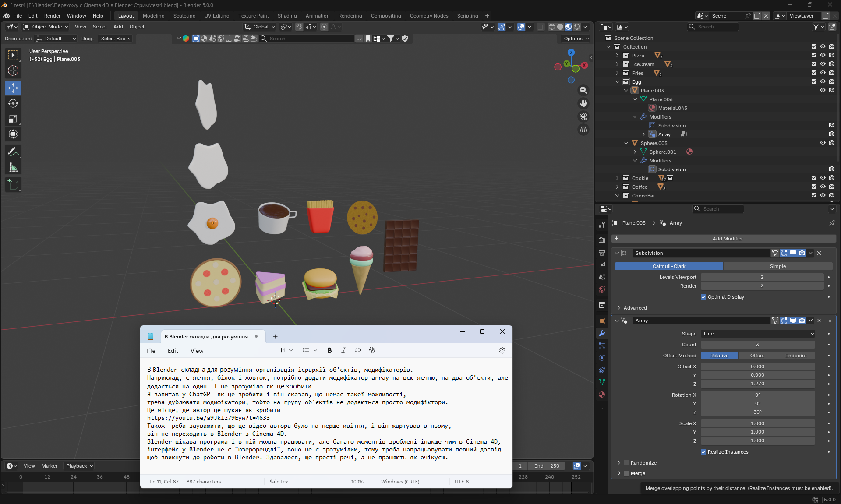Disable Optimal Display checkbox
The image size is (841, 504).
(x=703, y=297)
